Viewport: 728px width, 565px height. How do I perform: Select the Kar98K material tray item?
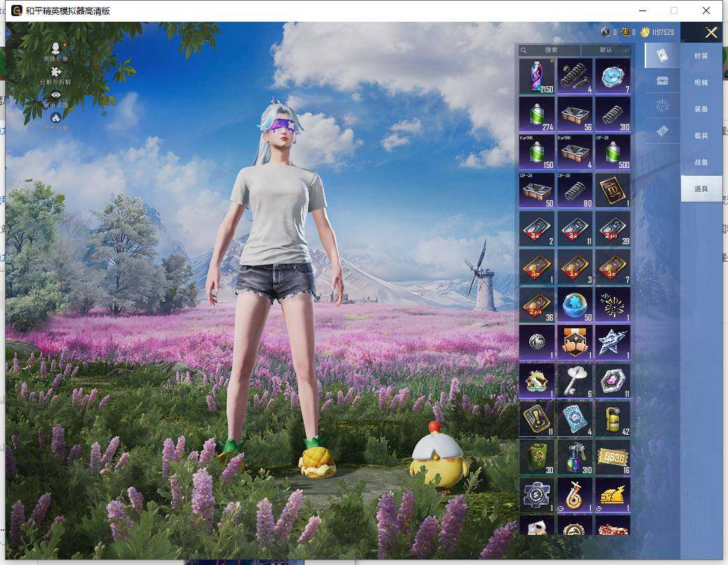point(575,152)
